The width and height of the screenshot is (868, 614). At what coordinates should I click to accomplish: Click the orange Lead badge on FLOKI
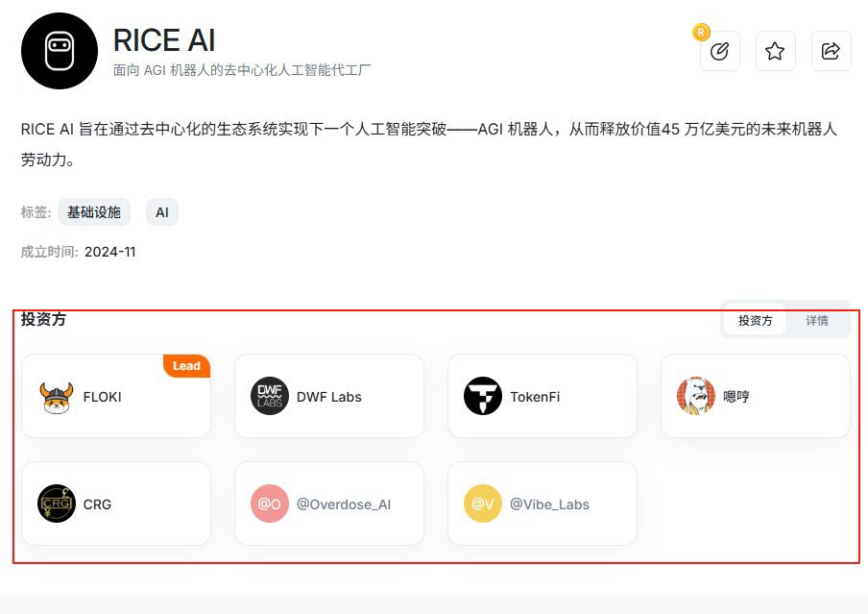tap(186, 366)
